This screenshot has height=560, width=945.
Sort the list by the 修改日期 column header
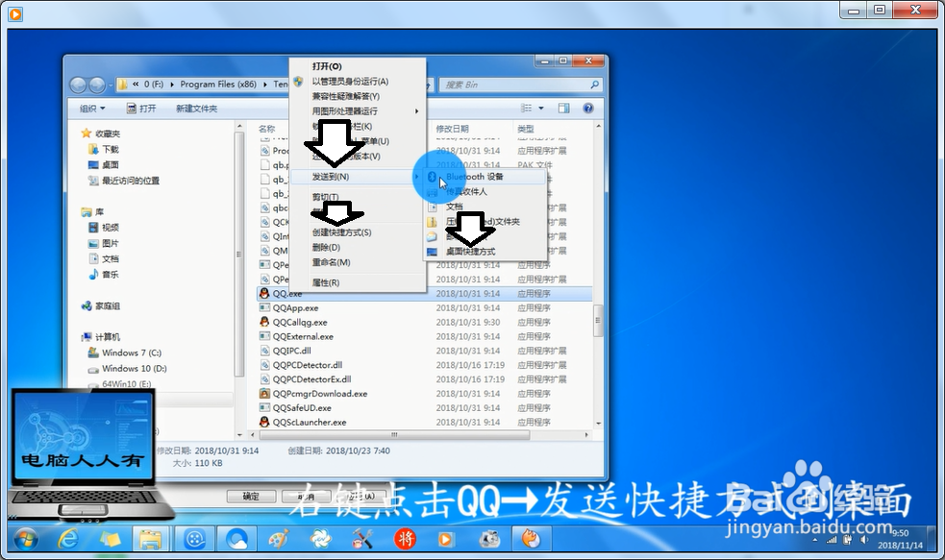(453, 129)
